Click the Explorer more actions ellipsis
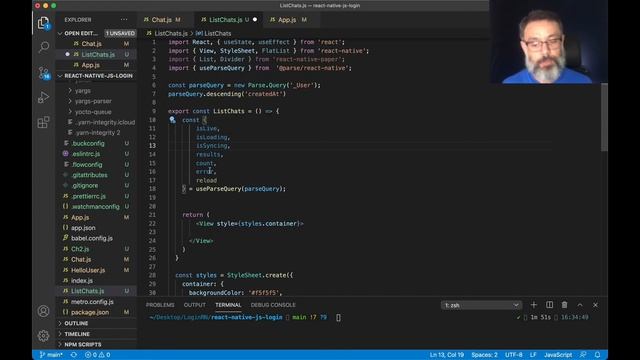640x360 pixels. (x=124, y=20)
